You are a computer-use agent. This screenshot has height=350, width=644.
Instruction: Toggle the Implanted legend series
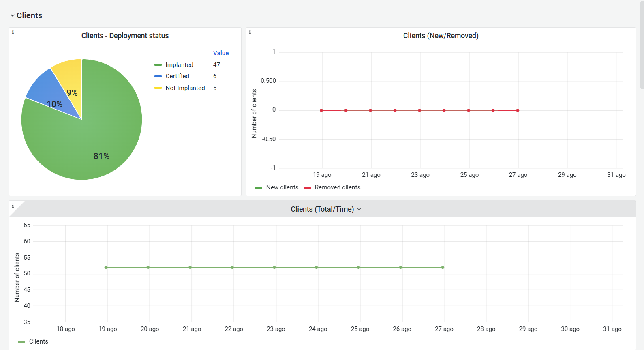[179, 65]
